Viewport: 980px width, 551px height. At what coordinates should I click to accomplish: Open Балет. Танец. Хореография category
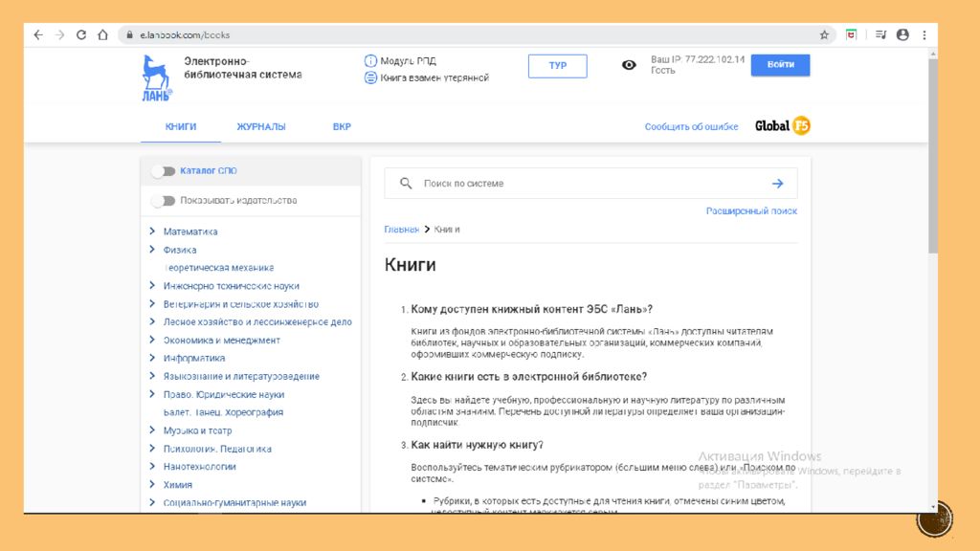(x=223, y=412)
